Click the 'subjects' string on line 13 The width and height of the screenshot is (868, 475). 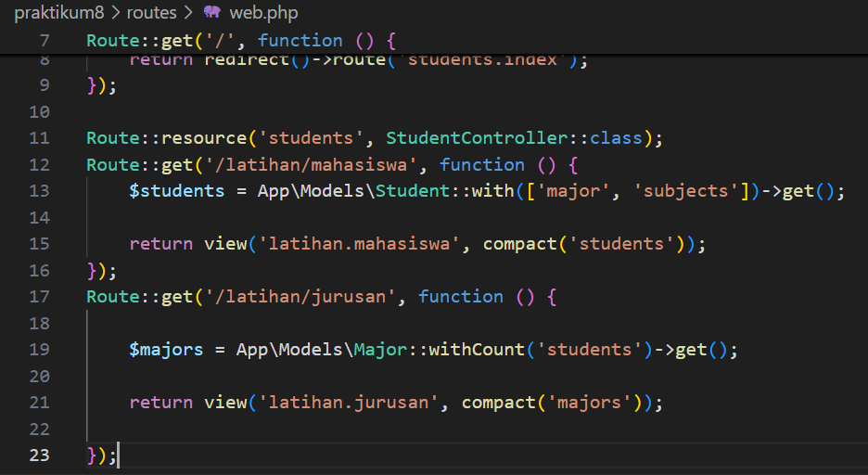click(685, 191)
